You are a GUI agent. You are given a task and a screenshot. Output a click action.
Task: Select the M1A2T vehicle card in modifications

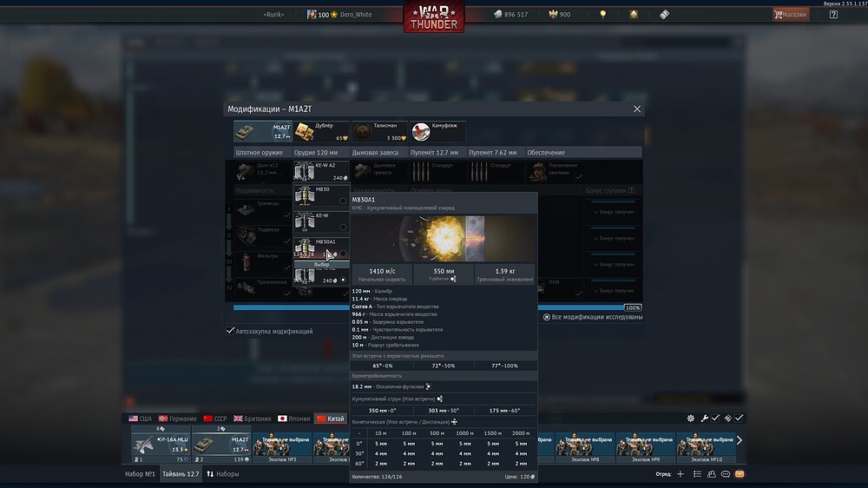tap(263, 131)
